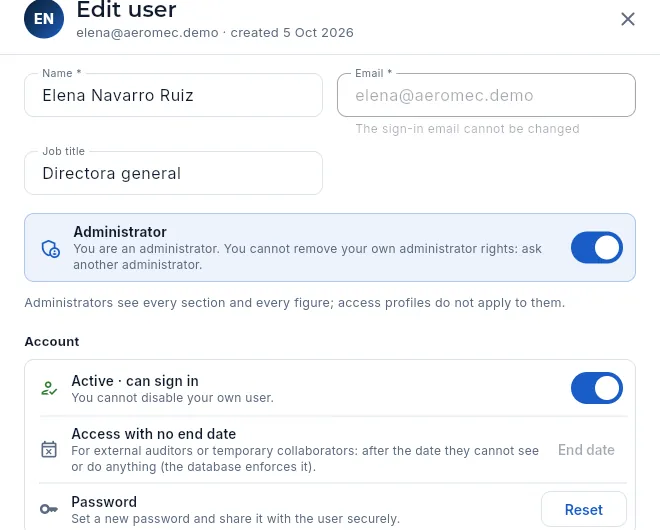Viewport: 660px width, 530px height.
Task: Click the password key icon
Action: [49, 509]
